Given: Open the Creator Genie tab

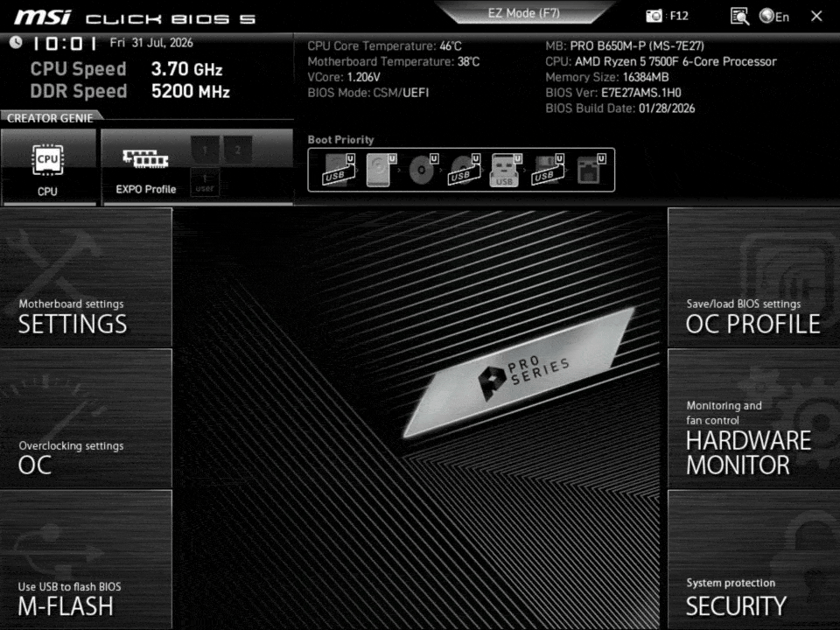Looking at the screenshot, I should click(x=51, y=118).
